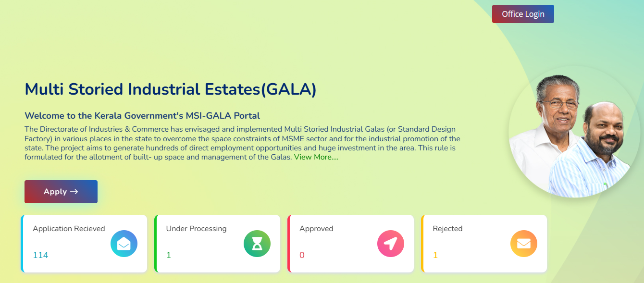The image size is (644, 283).
Task: Click the Rejected count of 1
Action: pyautogui.click(x=435, y=255)
